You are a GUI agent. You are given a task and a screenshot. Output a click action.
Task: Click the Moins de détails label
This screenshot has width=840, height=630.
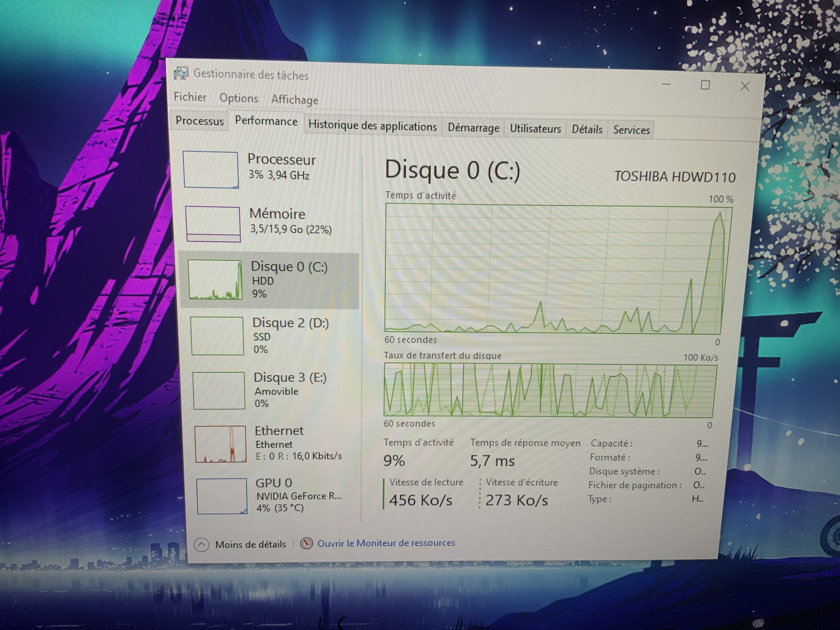(x=251, y=544)
